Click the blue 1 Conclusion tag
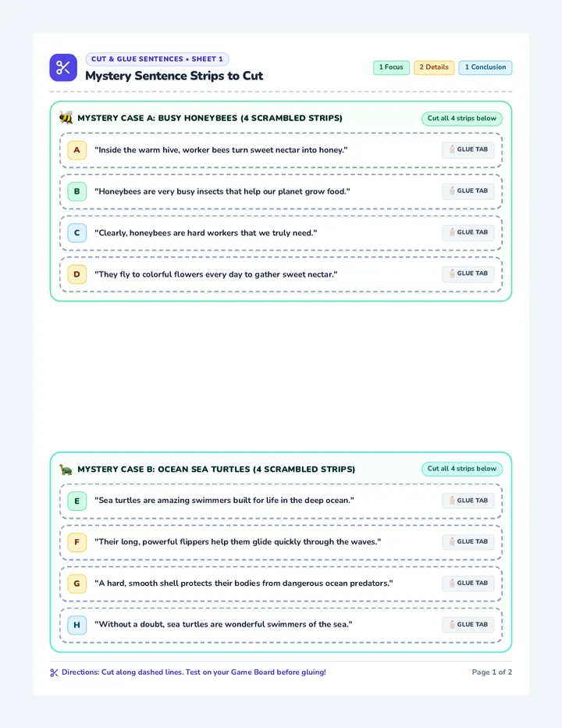Screen dimensions: 562x728 click(x=486, y=67)
